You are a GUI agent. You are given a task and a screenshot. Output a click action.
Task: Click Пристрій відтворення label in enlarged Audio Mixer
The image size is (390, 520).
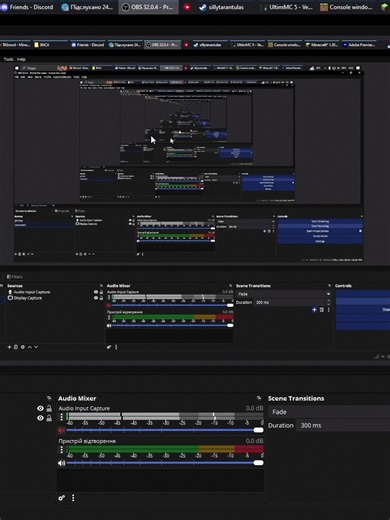click(87, 441)
